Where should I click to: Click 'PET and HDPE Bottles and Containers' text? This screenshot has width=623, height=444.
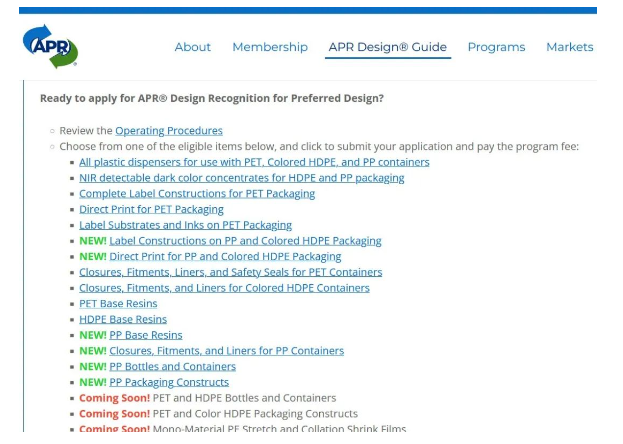tap(244, 398)
